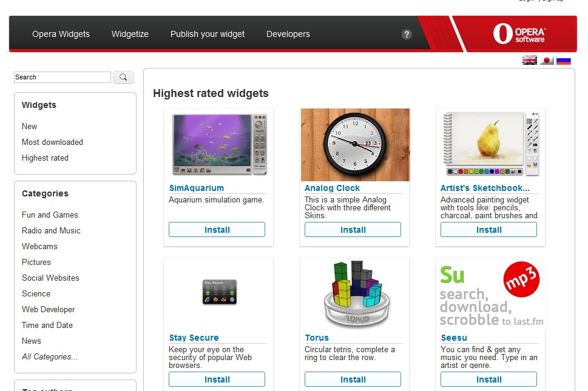
Task: Open the Analog Clock thumbnail image
Action: (355, 145)
